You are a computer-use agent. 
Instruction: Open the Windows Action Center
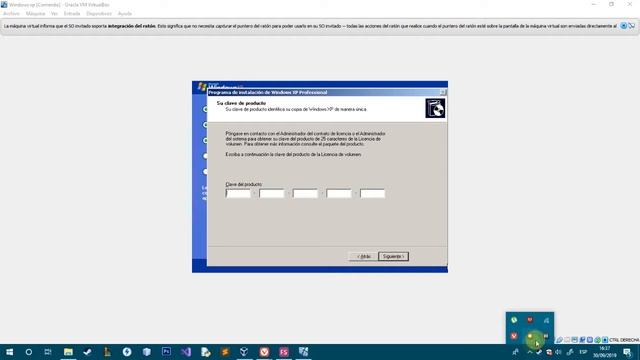(627, 352)
